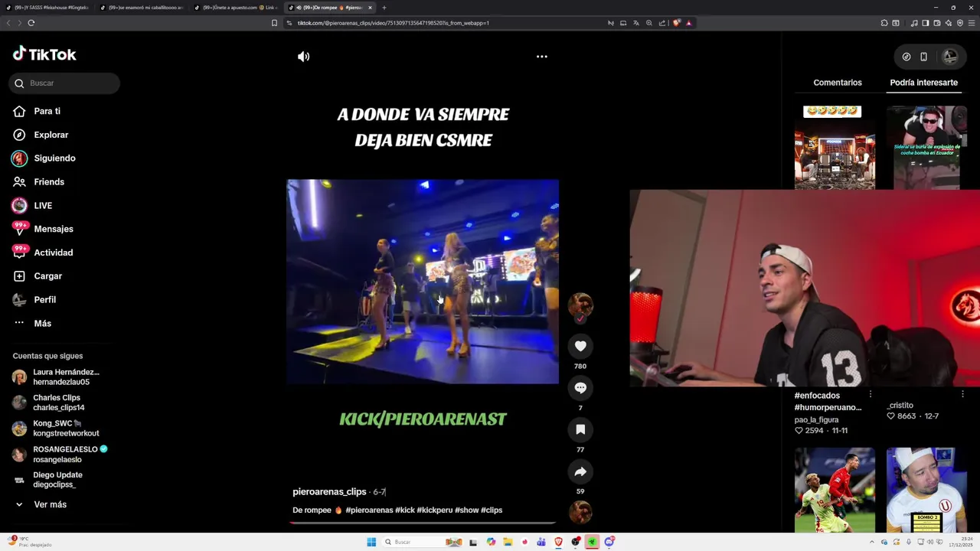Click the #pieroarenas hashtag
This screenshot has height=551, width=980.
tap(369, 510)
